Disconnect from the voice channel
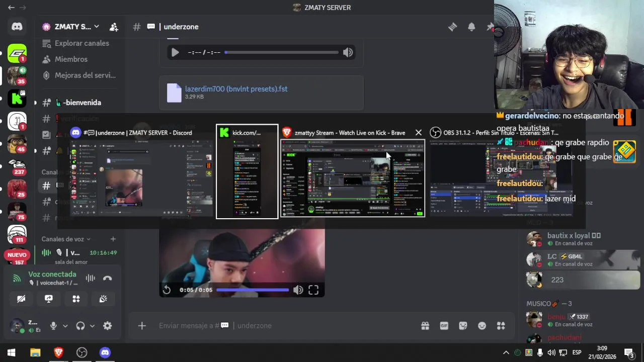 (107, 278)
